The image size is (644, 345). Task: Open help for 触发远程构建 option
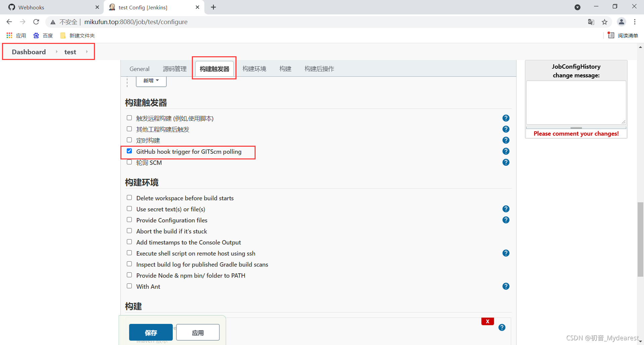click(506, 118)
